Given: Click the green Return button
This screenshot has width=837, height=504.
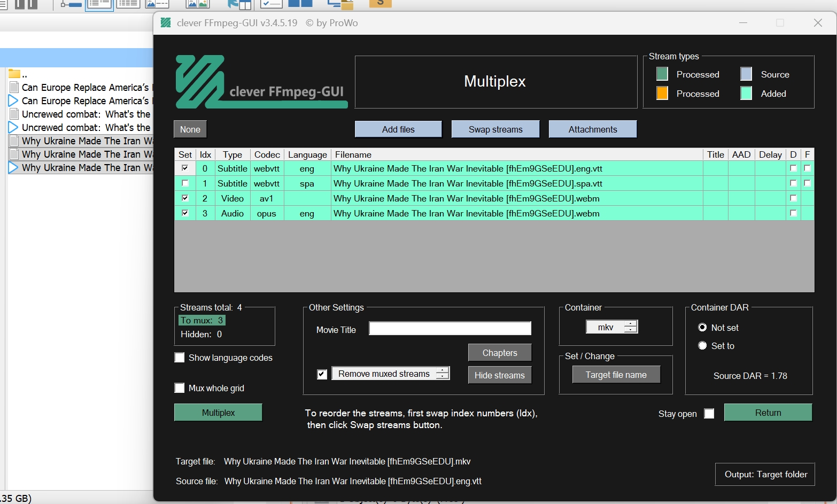Looking at the screenshot, I should (768, 413).
